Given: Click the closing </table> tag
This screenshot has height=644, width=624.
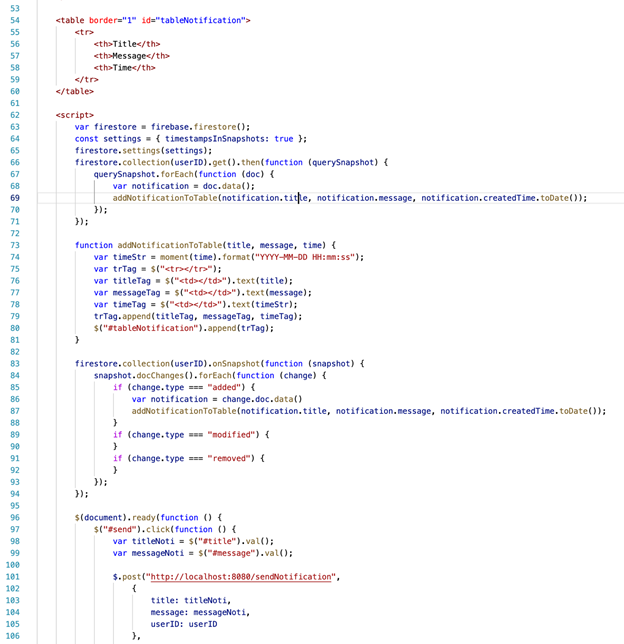Looking at the screenshot, I should point(75,91).
